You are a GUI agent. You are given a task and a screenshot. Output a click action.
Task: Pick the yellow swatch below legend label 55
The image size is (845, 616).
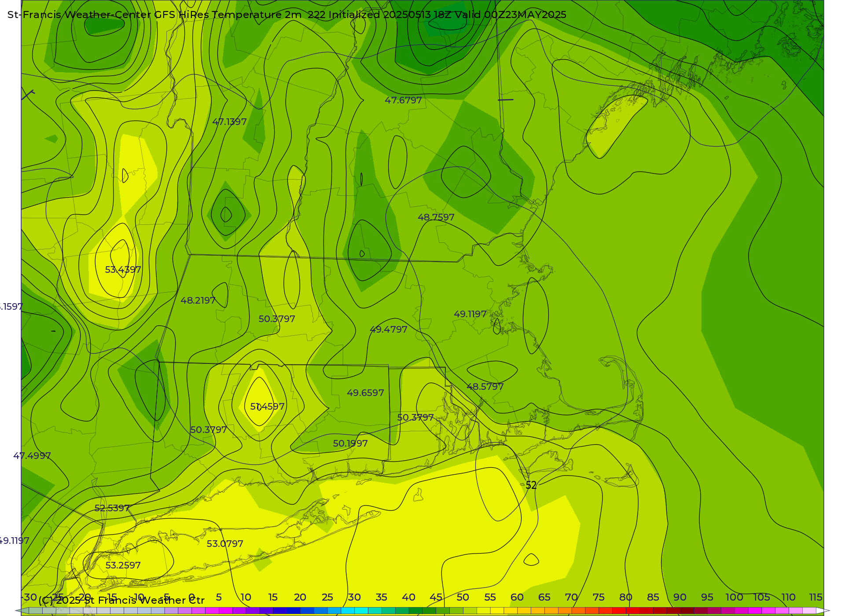pyautogui.click(x=497, y=611)
